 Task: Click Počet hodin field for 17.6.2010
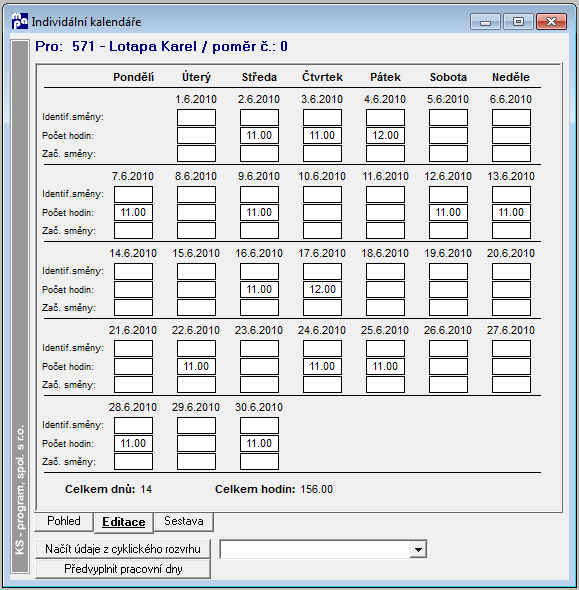pyautogui.click(x=322, y=290)
